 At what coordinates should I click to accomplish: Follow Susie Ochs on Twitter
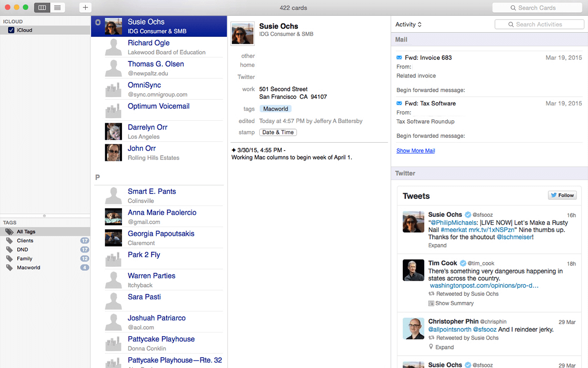562,195
